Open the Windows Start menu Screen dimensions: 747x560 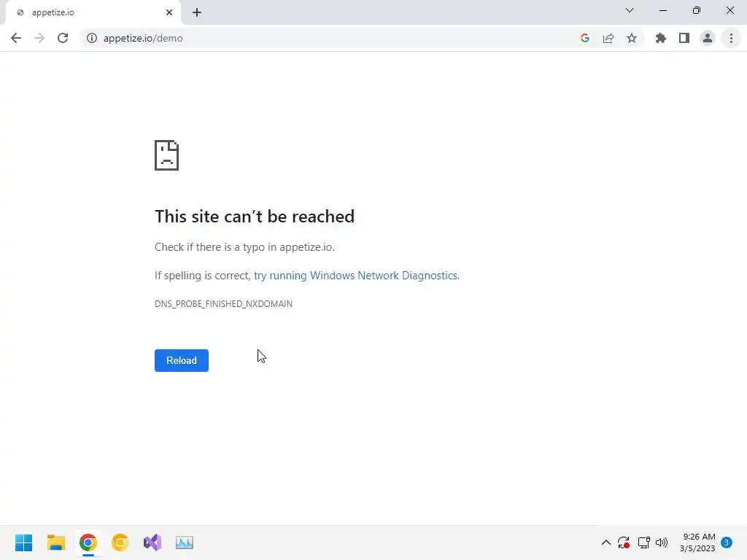click(24, 542)
